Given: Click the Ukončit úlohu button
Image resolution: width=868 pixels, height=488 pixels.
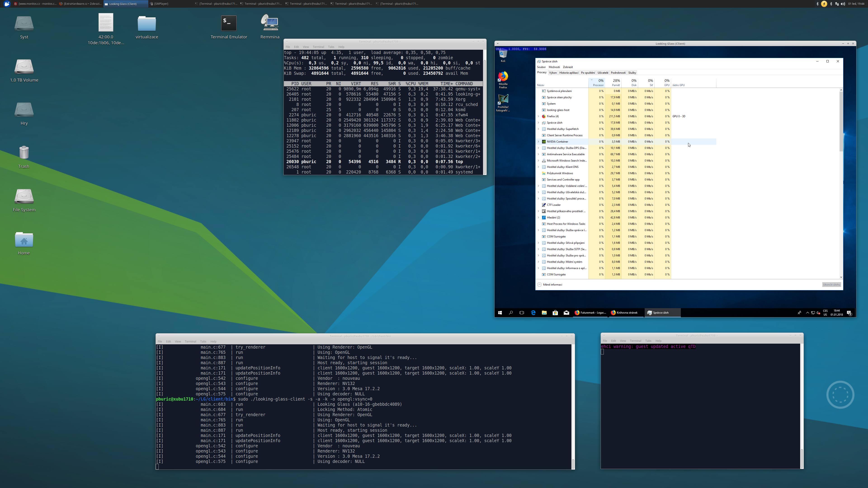Looking at the screenshot, I should tap(831, 285).
